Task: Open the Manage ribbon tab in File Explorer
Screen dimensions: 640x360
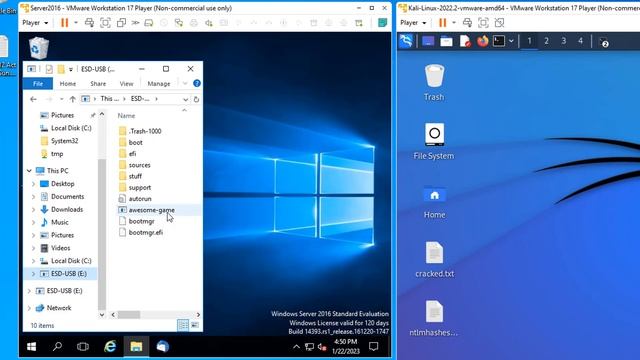Action: [x=159, y=83]
